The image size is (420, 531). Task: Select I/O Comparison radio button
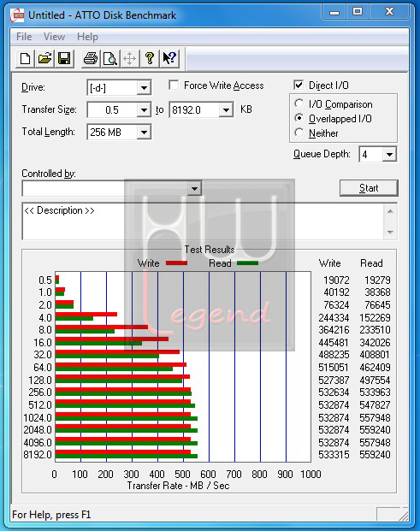pyautogui.click(x=299, y=103)
